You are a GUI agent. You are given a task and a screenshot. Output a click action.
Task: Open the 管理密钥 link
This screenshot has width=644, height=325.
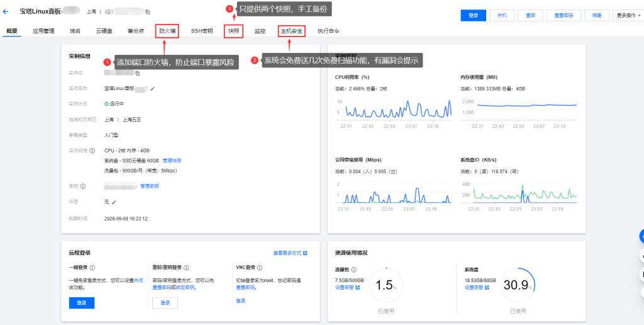(x=150, y=186)
